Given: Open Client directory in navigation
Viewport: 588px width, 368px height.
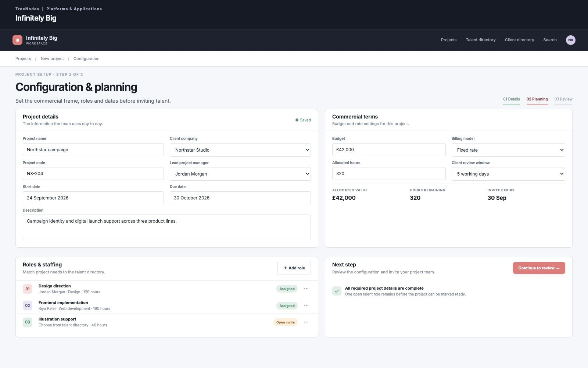Looking at the screenshot, I should click(519, 40).
